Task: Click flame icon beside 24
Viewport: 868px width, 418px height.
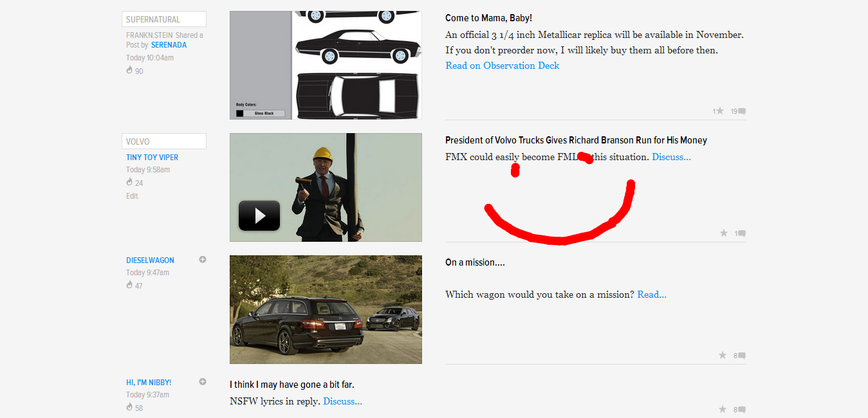Action: 129,183
